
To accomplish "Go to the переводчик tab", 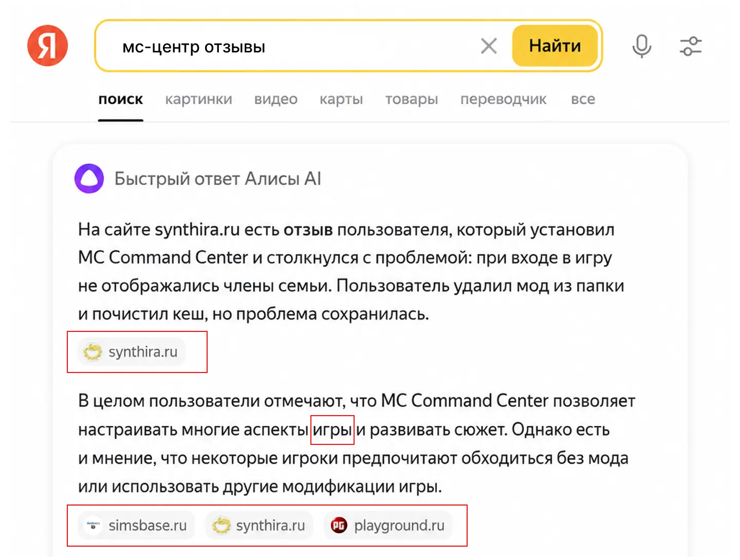I will pyautogui.click(x=503, y=99).
